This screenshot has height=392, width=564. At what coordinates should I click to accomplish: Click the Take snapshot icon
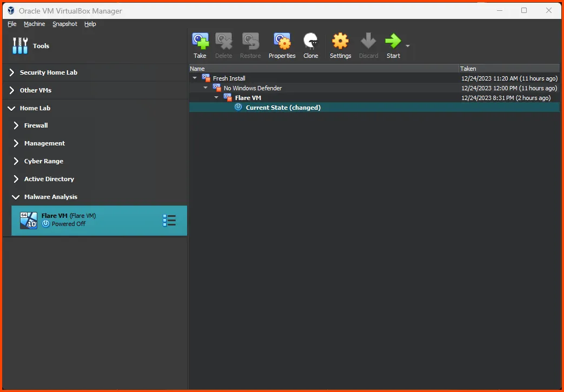coord(200,41)
